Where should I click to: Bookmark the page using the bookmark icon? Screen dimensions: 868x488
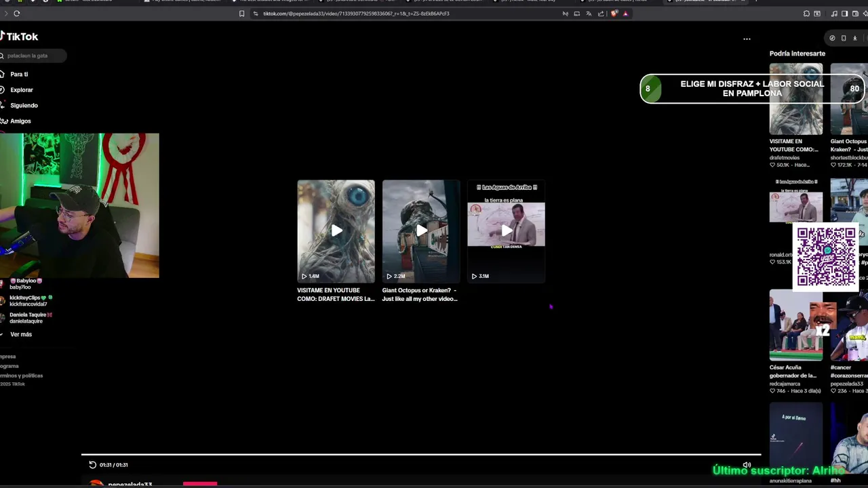tap(241, 14)
